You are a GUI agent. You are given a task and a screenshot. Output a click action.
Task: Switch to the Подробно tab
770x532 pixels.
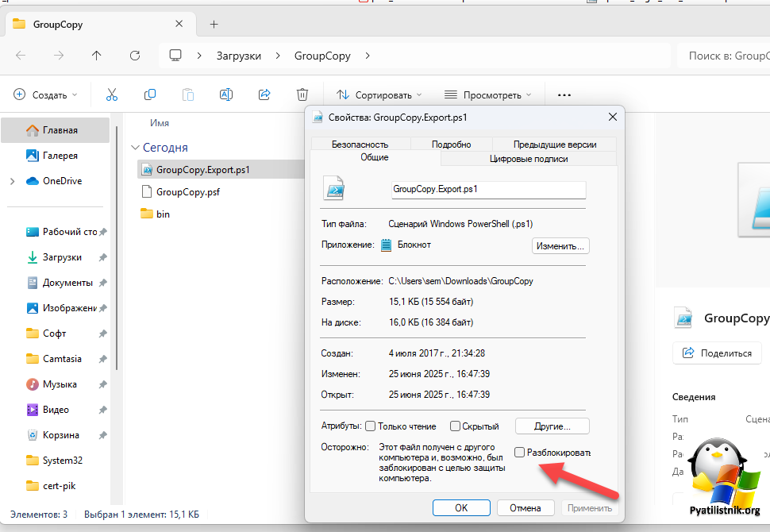click(452, 145)
